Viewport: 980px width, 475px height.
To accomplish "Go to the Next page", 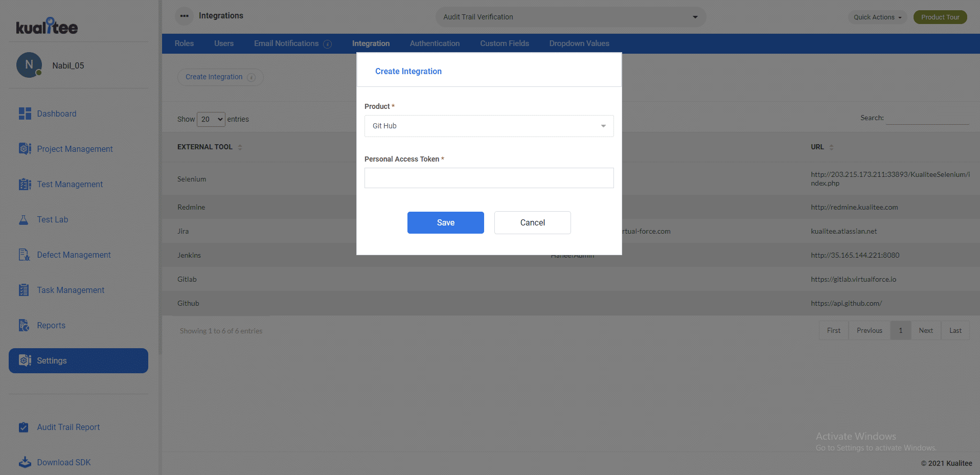I will point(925,331).
